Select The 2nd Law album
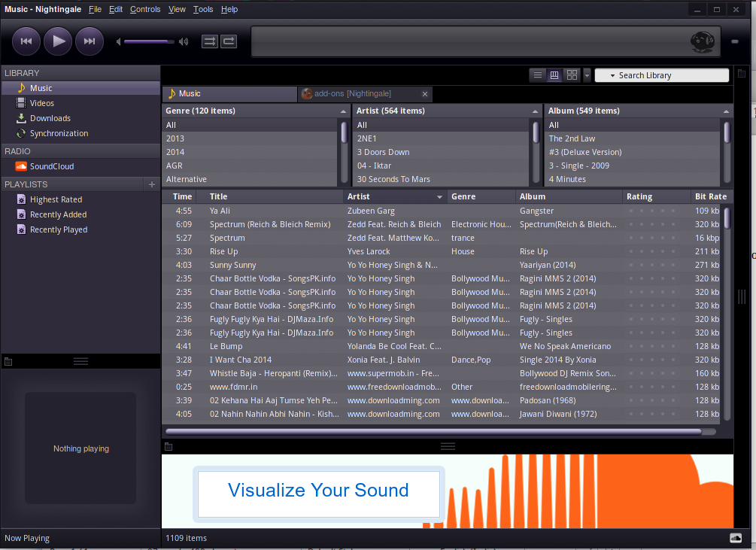Viewport: 756px width, 550px height. click(633, 138)
